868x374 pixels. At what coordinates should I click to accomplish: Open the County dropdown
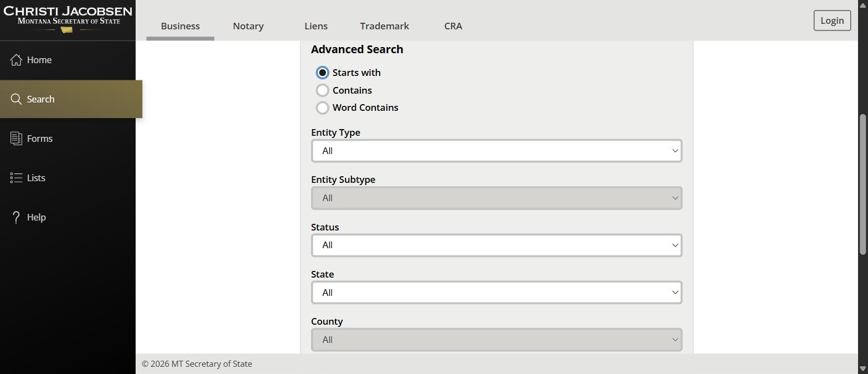(x=497, y=340)
